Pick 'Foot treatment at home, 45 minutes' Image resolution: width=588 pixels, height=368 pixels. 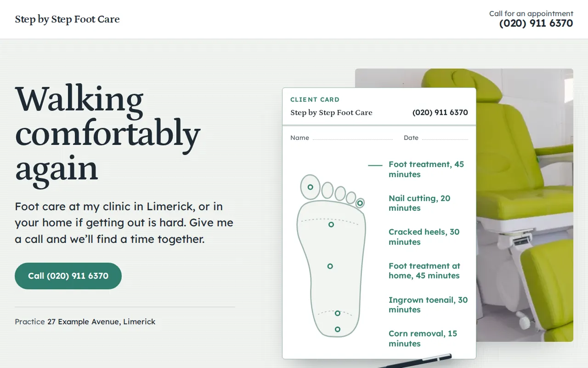(x=424, y=271)
